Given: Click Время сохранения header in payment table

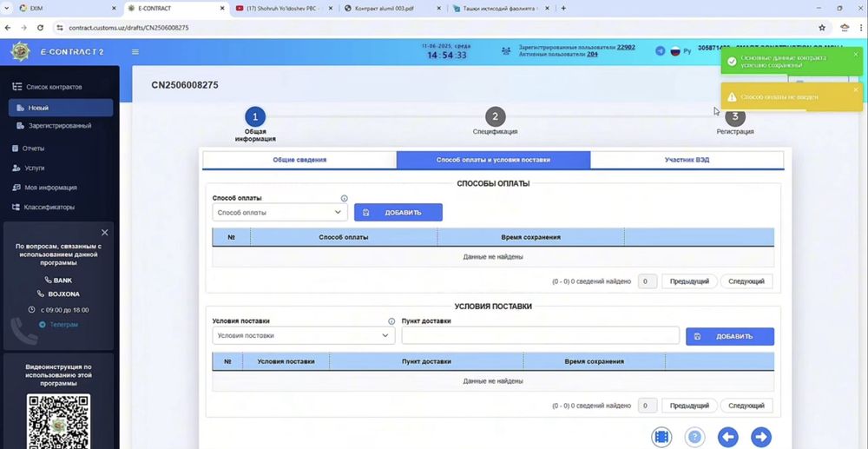Looking at the screenshot, I should click(x=531, y=237).
